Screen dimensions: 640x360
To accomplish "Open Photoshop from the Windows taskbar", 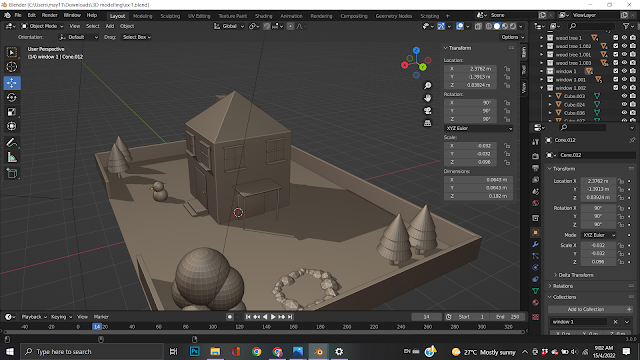I will pyautogui.click(x=195, y=351).
